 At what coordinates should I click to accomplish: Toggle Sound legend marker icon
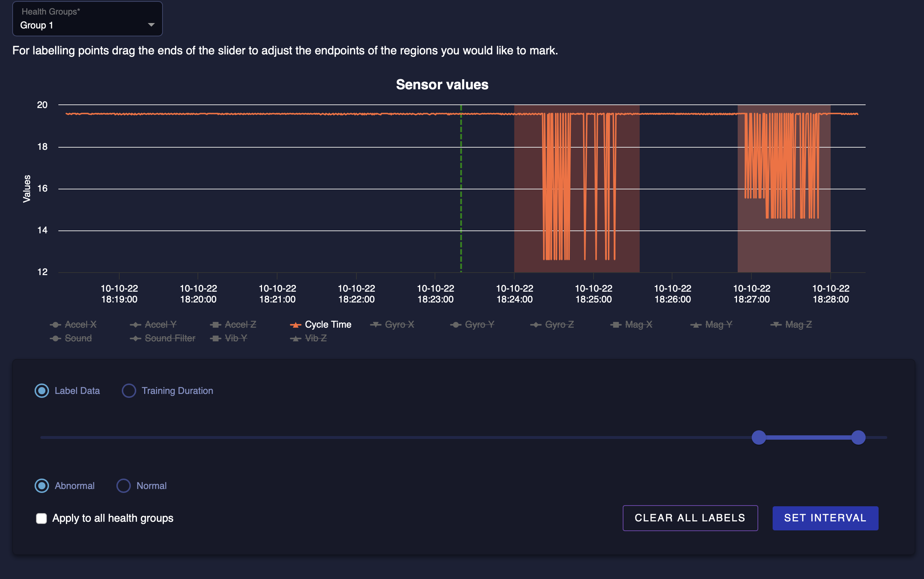(55, 338)
